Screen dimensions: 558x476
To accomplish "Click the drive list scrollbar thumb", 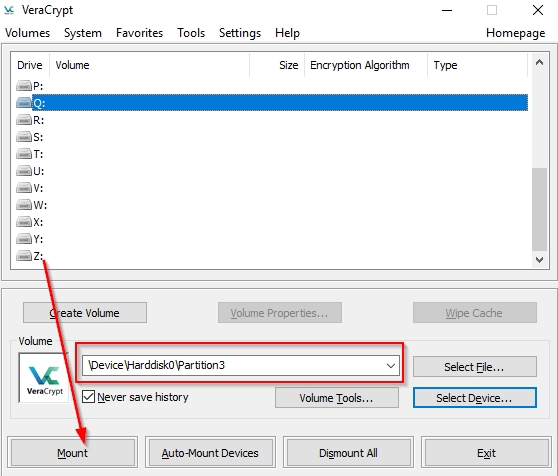I will pos(539,210).
